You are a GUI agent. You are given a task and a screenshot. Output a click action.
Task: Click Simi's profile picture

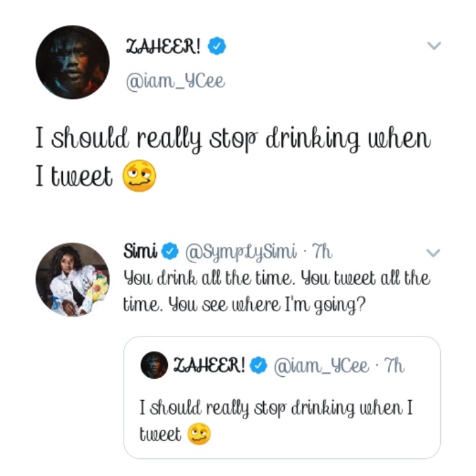pyautogui.click(x=72, y=278)
